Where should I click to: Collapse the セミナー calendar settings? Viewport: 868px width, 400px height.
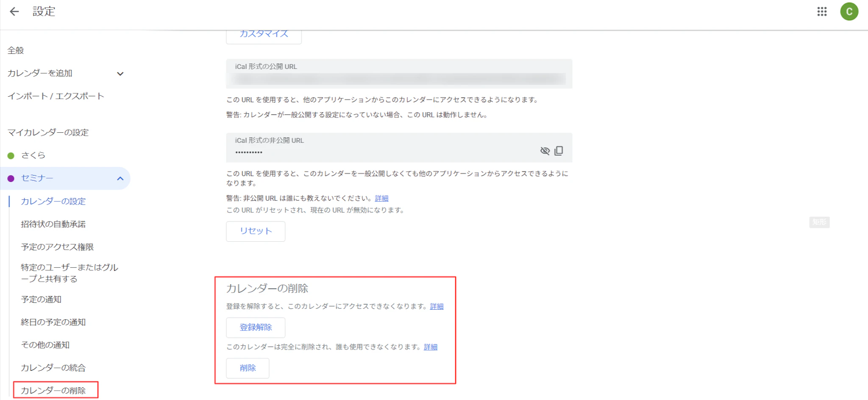120,179
